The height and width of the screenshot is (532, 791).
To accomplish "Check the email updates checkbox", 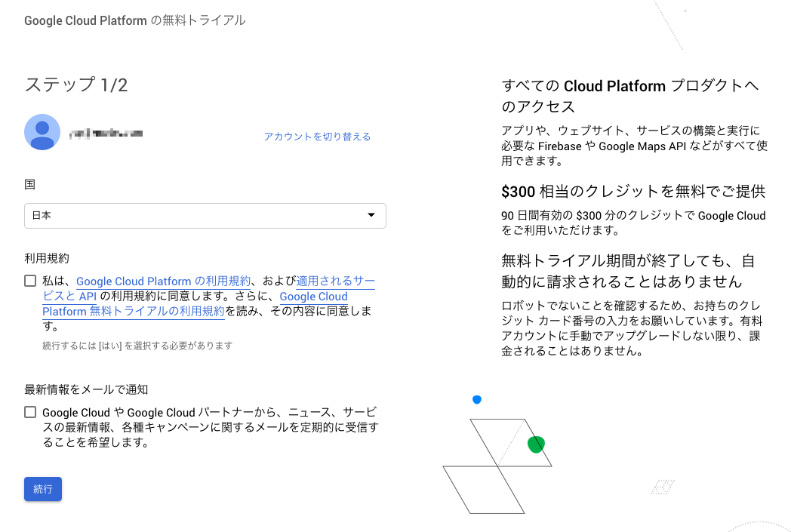I will coord(30,413).
